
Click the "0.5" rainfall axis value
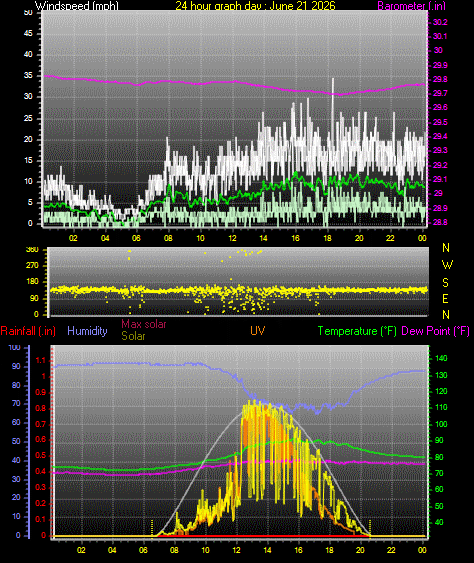(x=41, y=455)
